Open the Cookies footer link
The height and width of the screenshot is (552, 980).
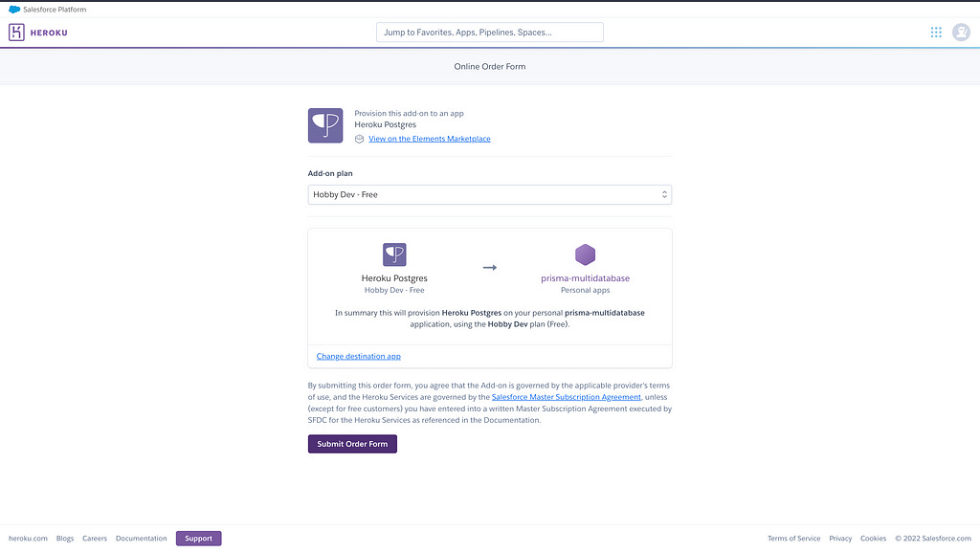(873, 539)
